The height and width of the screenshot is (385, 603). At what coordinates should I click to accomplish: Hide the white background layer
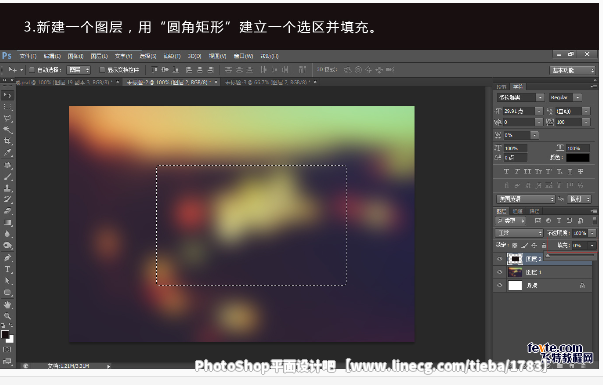pyautogui.click(x=500, y=285)
